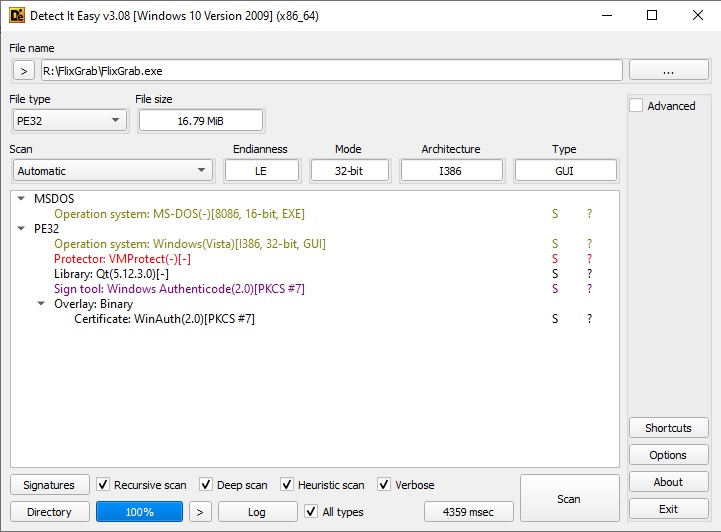721x532 pixels.
Task: Uncheck the All types checkbox
Action: (311, 511)
